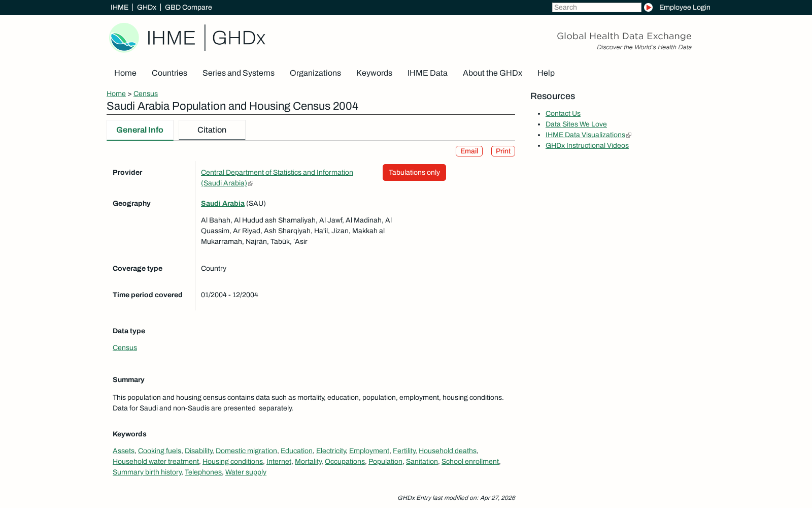Click the GHDx logo text in header
The height and width of the screenshot is (508, 812).
(x=239, y=38)
